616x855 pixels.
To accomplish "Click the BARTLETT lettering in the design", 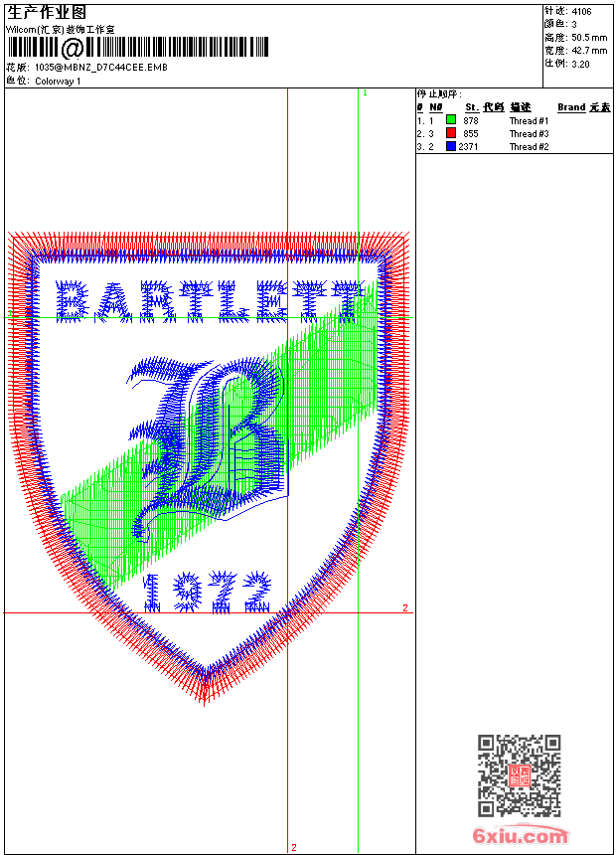I will click(x=210, y=301).
